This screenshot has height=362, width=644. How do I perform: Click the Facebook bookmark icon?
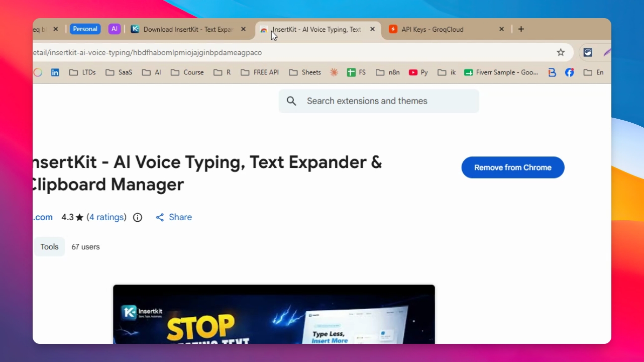[569, 72]
